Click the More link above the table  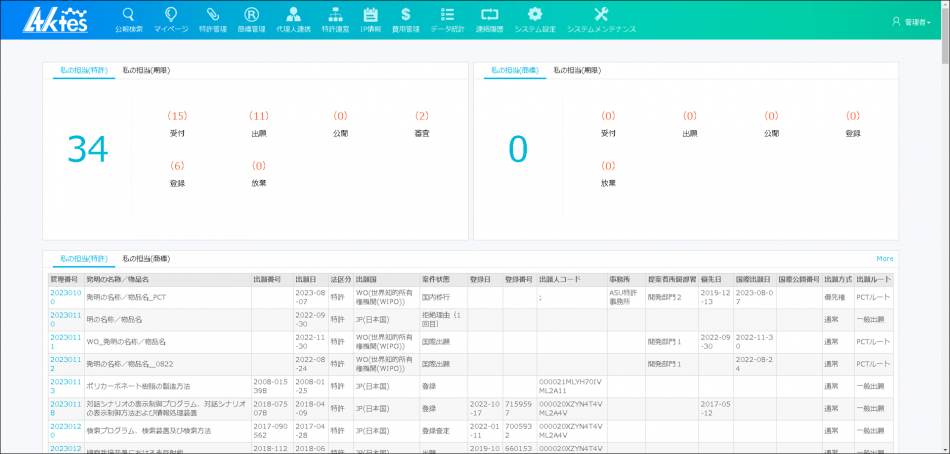coord(884,258)
